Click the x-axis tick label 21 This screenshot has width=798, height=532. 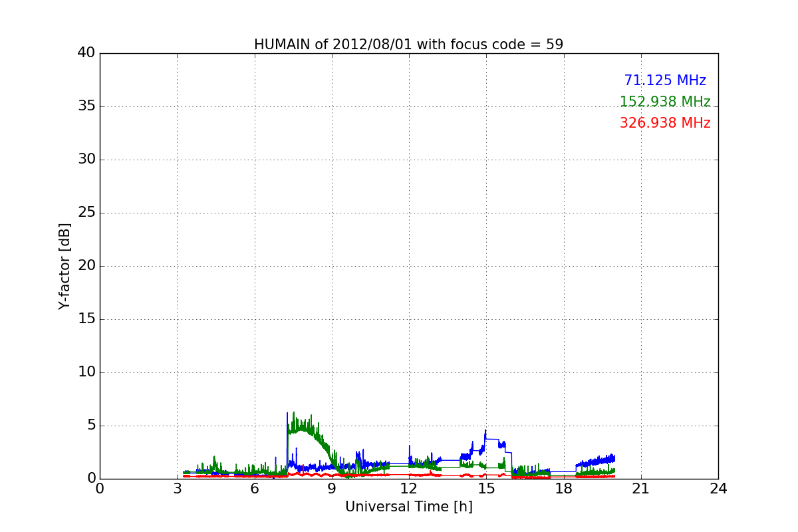[641, 489]
